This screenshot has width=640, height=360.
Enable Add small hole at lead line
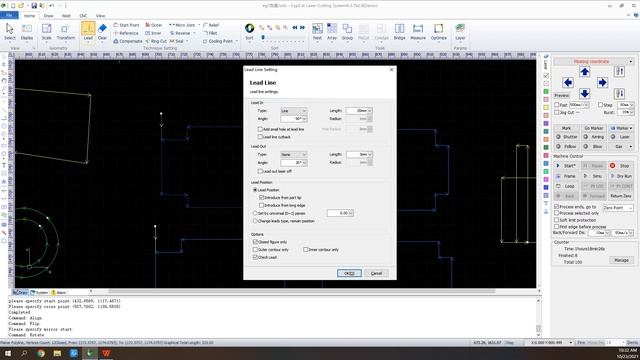260,129
